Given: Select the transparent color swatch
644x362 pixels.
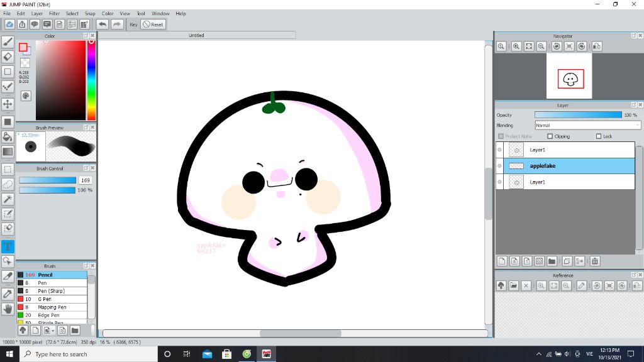Looking at the screenshot, I should coord(25,63).
